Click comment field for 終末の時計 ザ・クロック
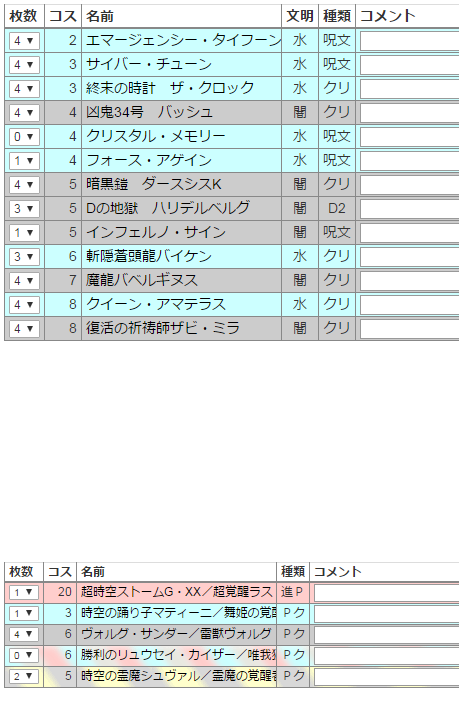 [x=410, y=89]
